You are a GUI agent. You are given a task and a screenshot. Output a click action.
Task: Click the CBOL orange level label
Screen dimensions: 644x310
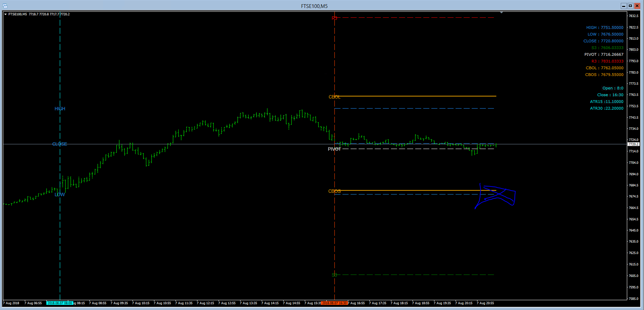(x=334, y=97)
